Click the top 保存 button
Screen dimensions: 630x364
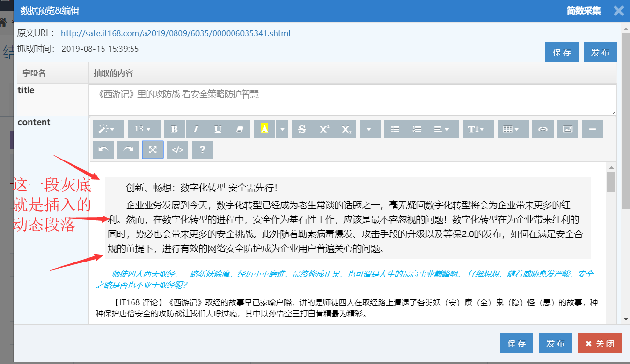pyautogui.click(x=562, y=52)
